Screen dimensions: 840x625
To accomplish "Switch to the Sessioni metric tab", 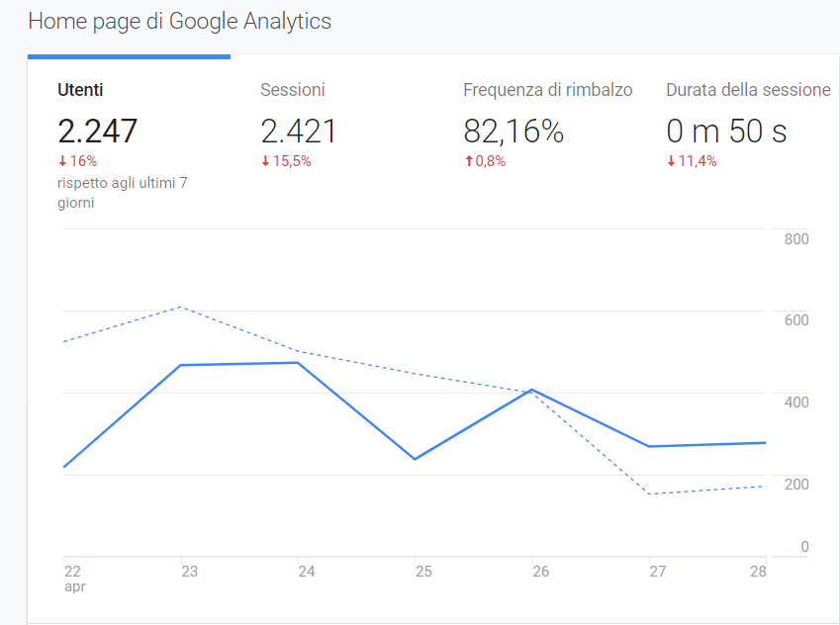I will [293, 90].
